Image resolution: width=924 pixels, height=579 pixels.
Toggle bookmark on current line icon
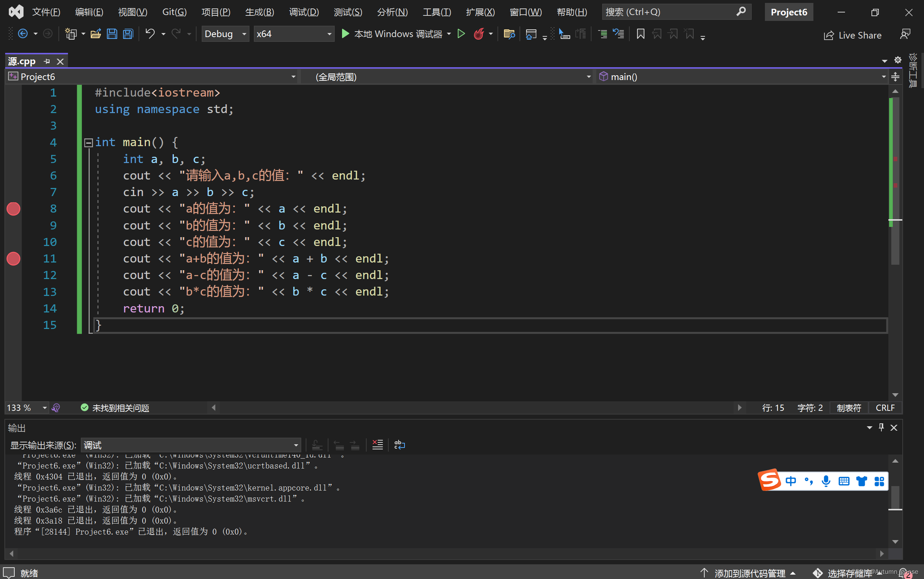(x=640, y=34)
